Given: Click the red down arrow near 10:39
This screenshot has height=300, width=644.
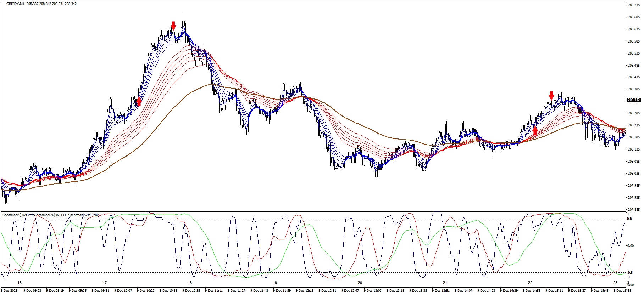Looking at the screenshot, I should click(173, 26).
